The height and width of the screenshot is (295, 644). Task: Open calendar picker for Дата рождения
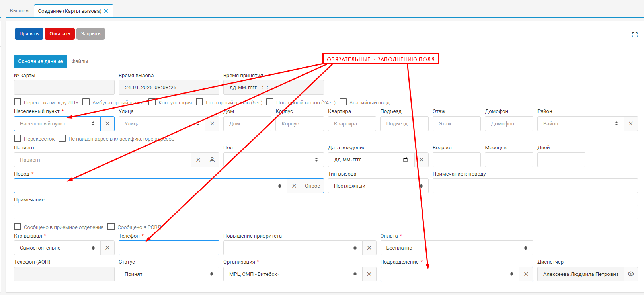[405, 160]
